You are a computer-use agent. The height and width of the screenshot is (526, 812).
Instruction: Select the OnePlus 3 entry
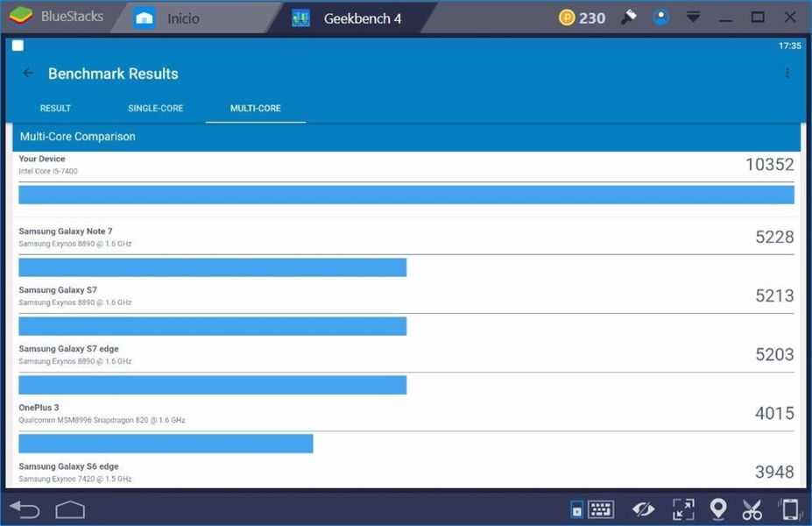(x=406, y=428)
